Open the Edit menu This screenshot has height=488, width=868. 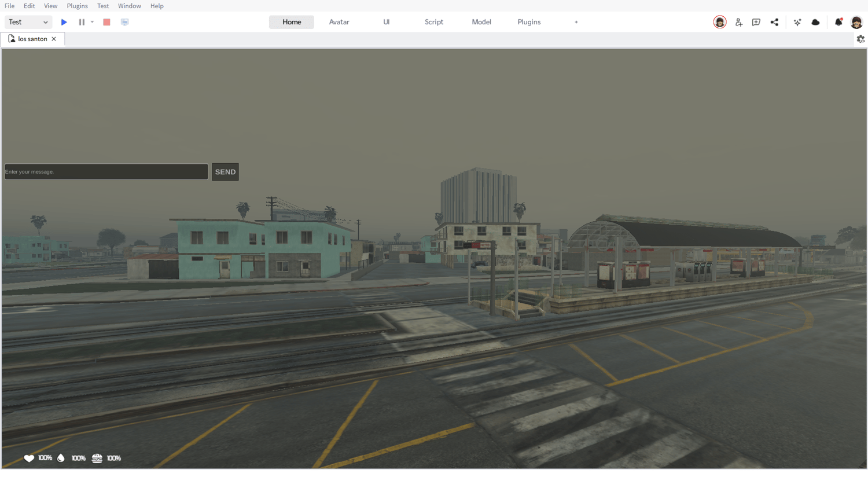(x=30, y=6)
